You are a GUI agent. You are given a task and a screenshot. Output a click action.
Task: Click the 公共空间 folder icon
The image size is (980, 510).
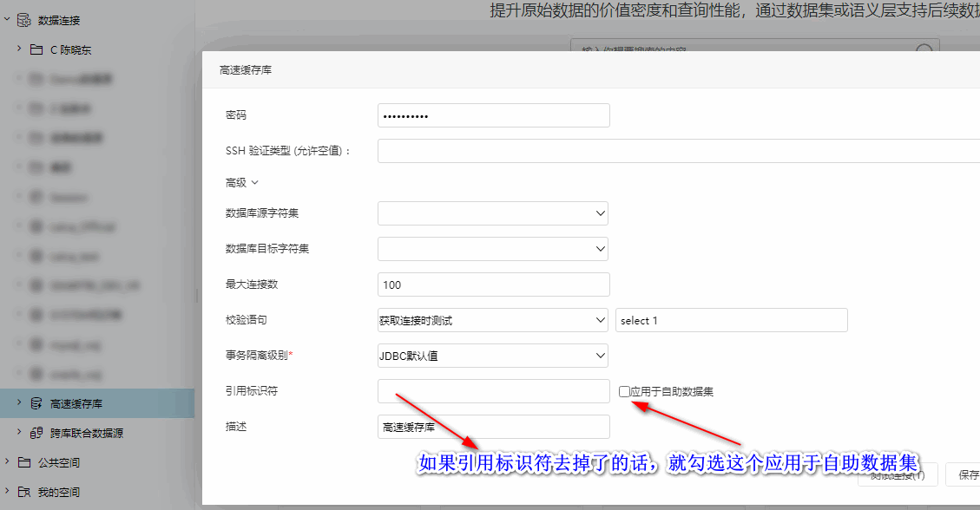click(x=24, y=462)
